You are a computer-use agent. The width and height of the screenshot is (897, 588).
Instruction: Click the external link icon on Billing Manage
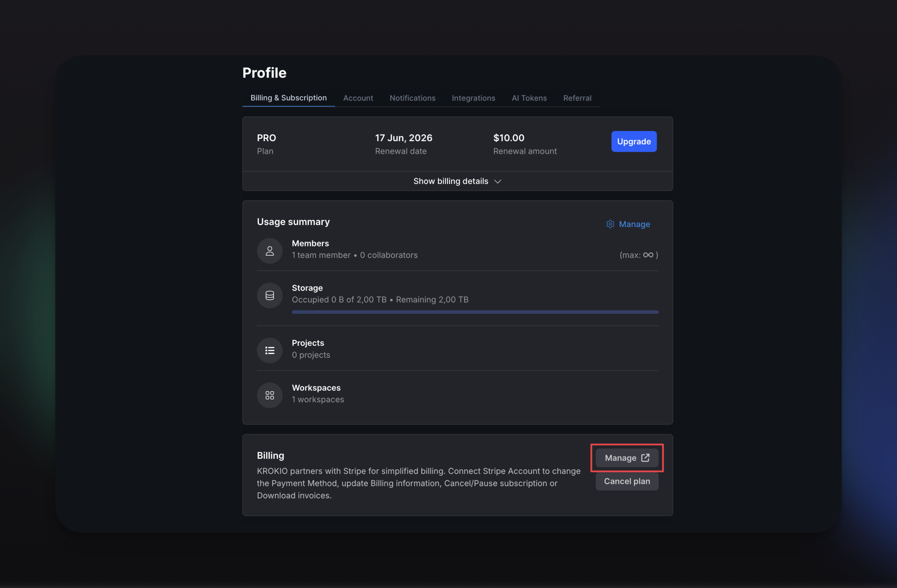pos(645,458)
